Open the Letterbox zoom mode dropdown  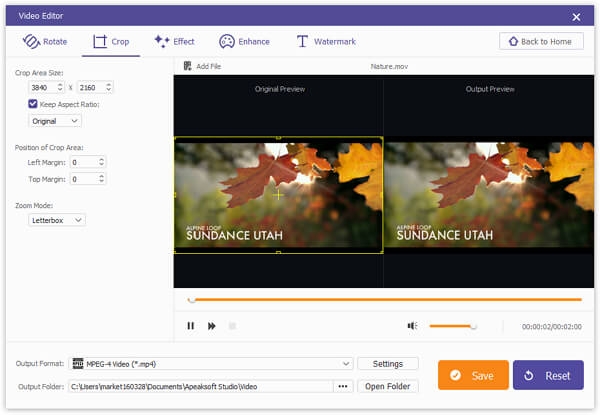[x=57, y=220]
